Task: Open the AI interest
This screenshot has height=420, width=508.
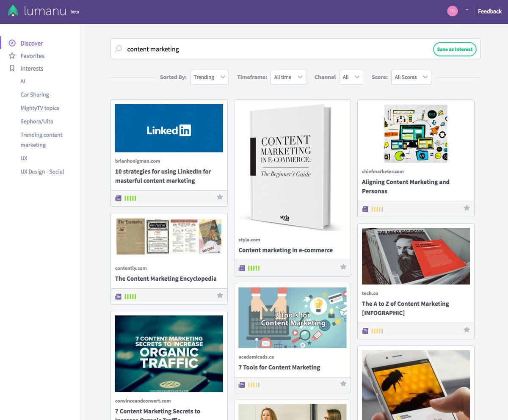Action: click(23, 81)
